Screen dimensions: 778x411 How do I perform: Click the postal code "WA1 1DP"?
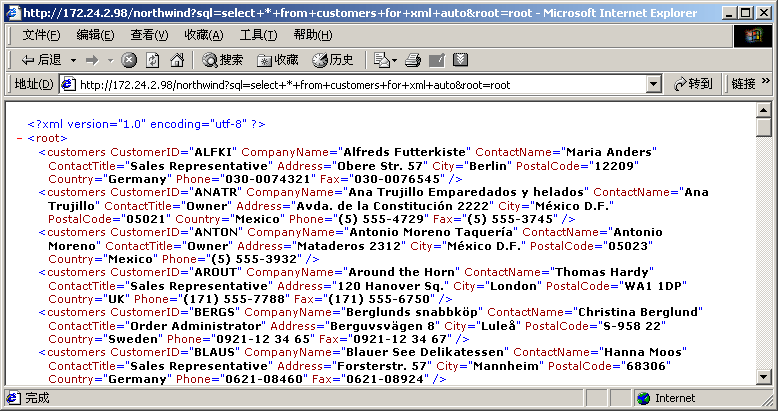click(x=652, y=286)
